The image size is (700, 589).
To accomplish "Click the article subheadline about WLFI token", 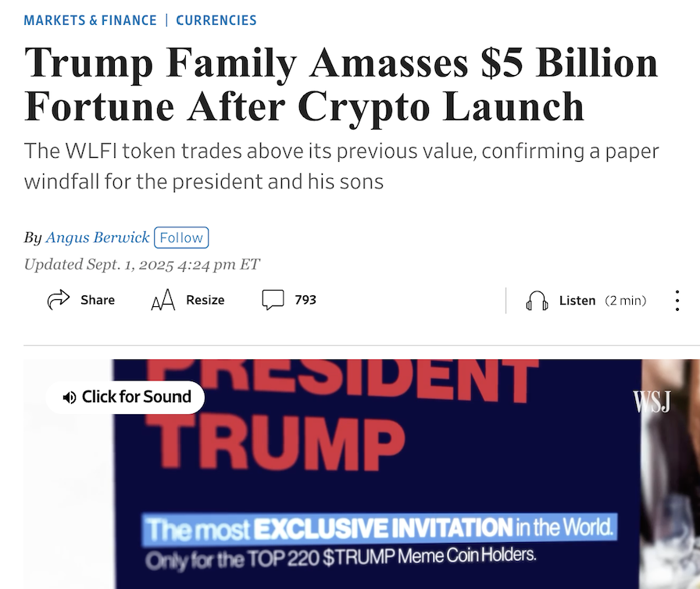I will click(340, 166).
